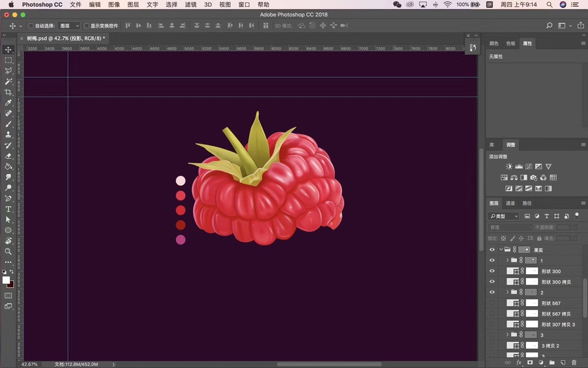This screenshot has width=588, height=368.
Task: Open the 类型 layer filter dropdown
Action: coord(503,216)
